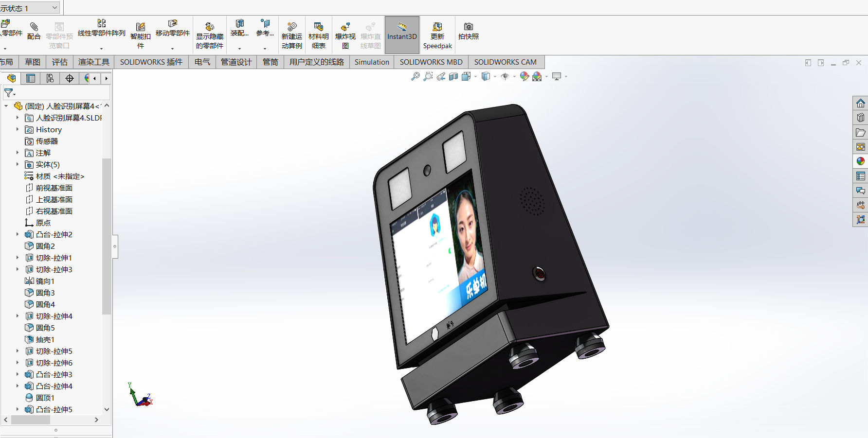The width and height of the screenshot is (868, 438).
Task: Select the Mate tool (配合)
Action: click(34, 31)
